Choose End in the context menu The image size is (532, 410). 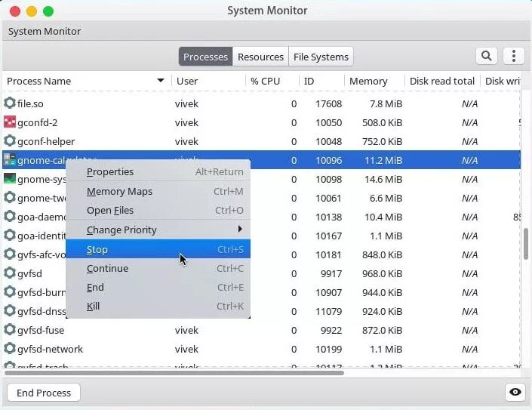click(x=158, y=288)
